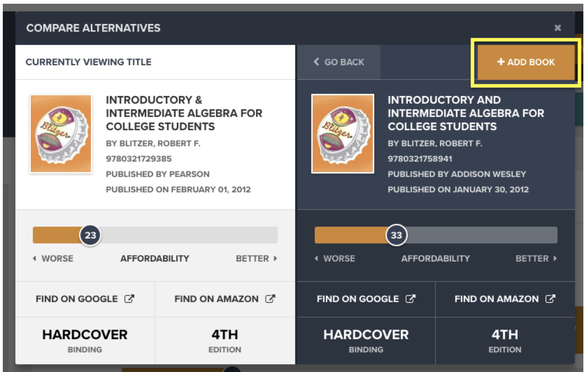588x372 pixels.
Task: Click the affordability slider handle showing 33
Action: (396, 235)
